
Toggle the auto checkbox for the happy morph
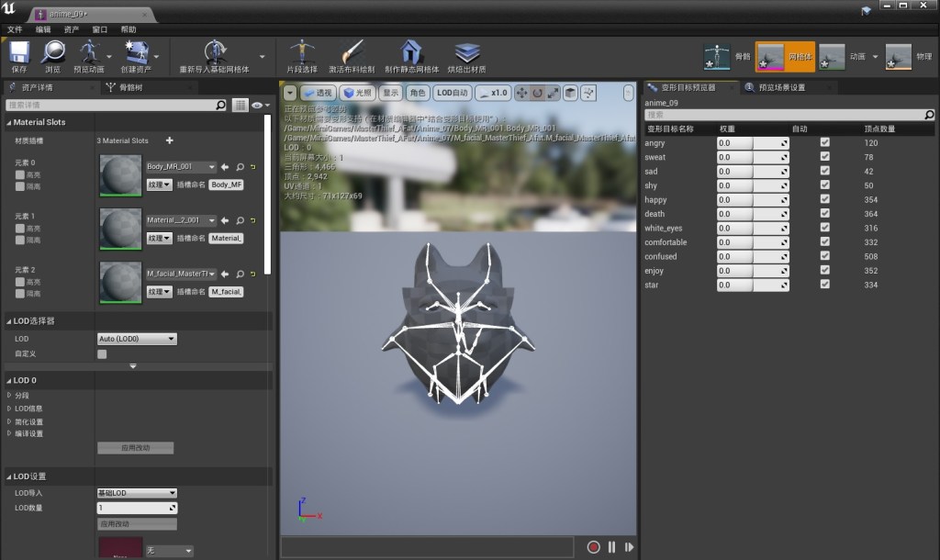coord(824,200)
